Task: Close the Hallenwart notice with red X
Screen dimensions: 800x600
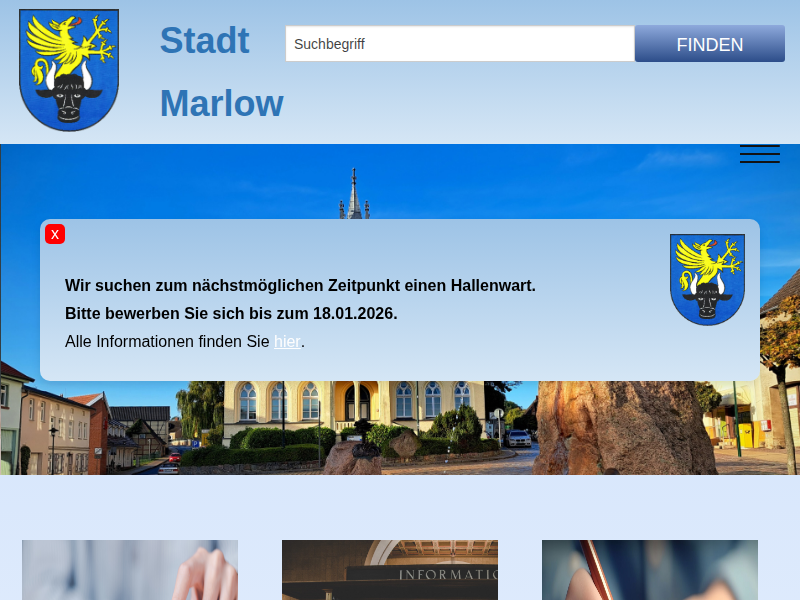Action: pos(55,234)
